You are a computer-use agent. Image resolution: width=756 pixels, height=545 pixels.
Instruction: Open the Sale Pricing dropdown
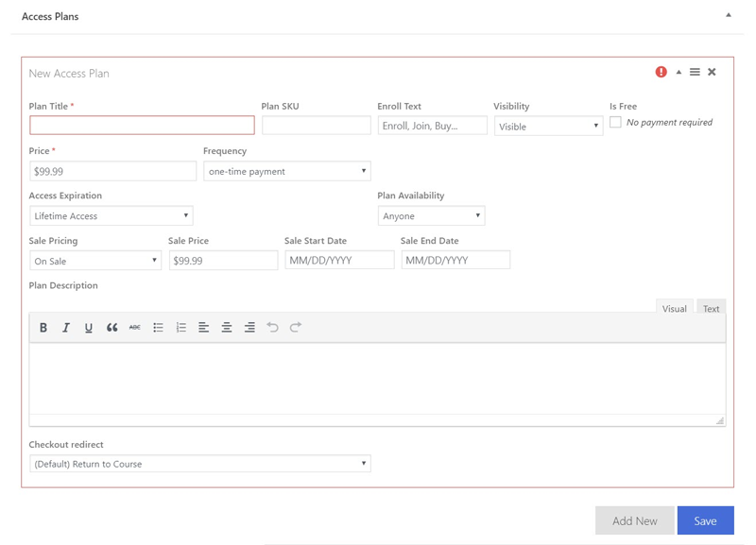pos(95,261)
